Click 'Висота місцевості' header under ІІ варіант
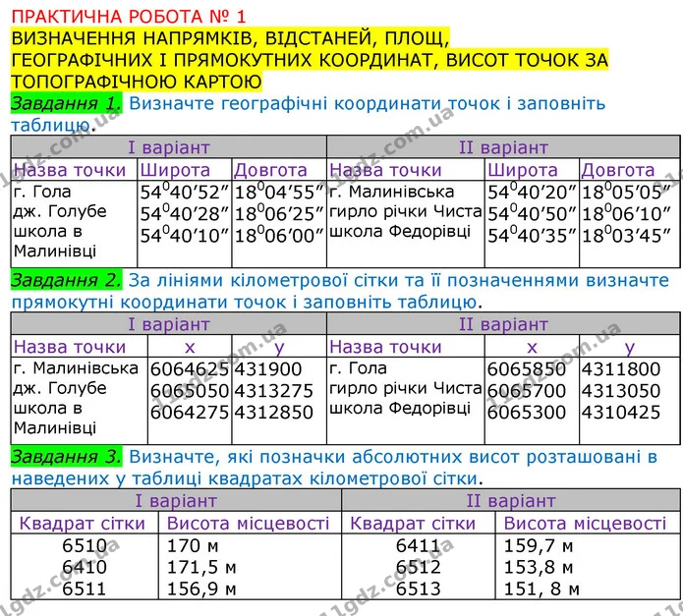683x616 pixels. [585, 524]
